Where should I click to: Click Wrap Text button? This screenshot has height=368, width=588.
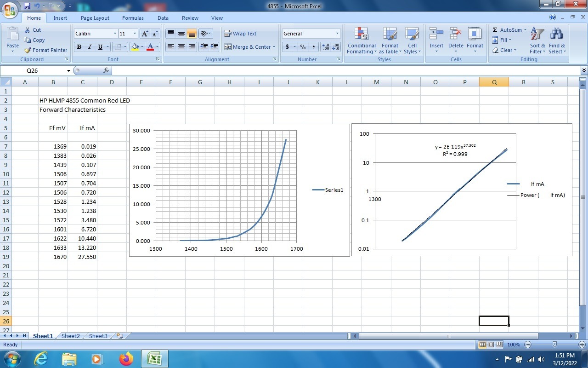click(240, 34)
